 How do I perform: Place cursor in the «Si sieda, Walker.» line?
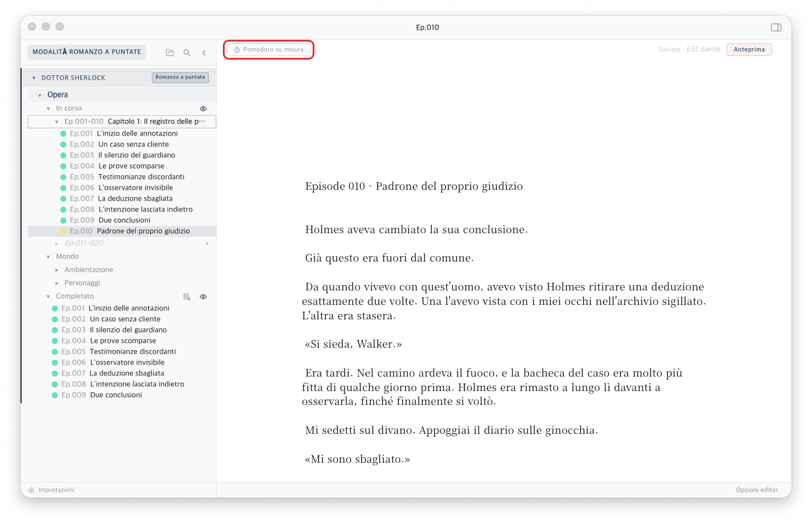point(354,345)
